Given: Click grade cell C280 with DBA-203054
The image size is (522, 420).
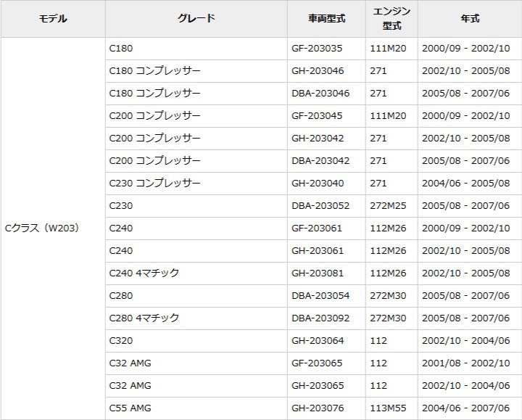Looking at the screenshot, I should pos(196,296).
